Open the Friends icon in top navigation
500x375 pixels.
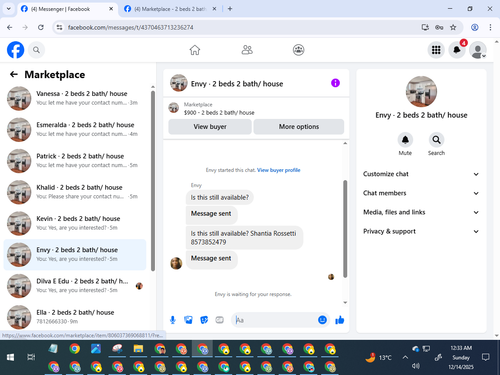point(247,50)
